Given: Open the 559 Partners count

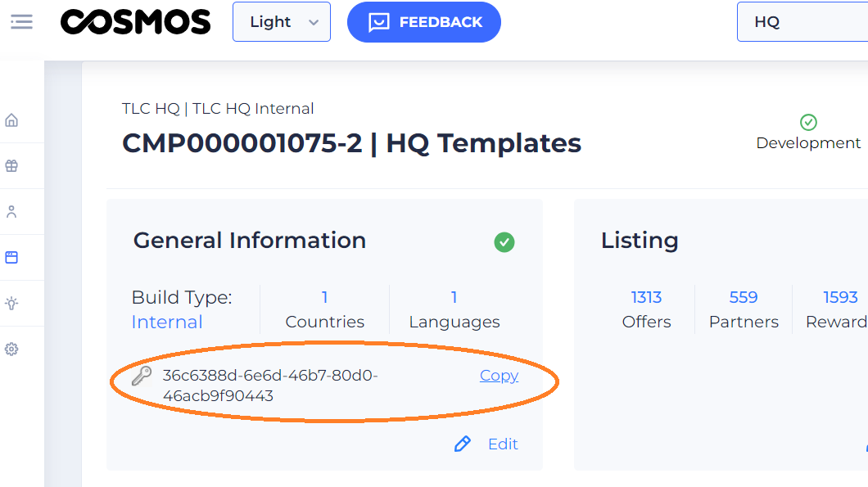Looking at the screenshot, I should 744,297.
